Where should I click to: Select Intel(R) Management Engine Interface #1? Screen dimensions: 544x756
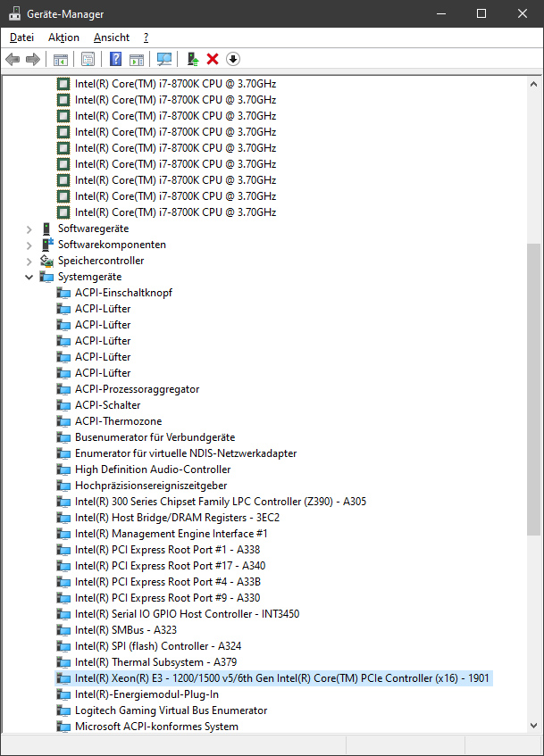(x=172, y=534)
